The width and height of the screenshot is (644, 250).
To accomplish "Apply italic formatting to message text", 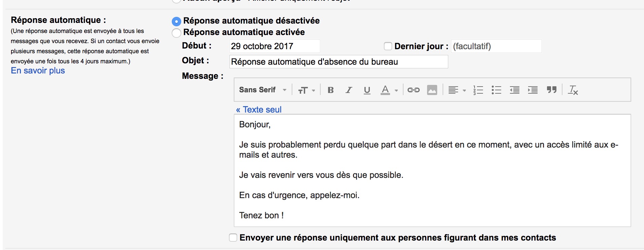I will [x=349, y=90].
